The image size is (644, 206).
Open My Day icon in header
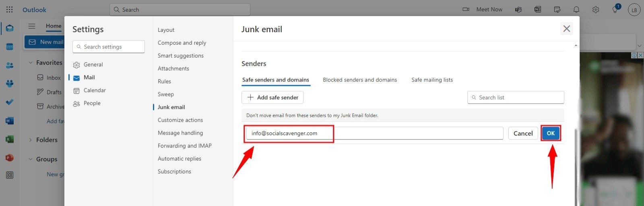point(557,9)
